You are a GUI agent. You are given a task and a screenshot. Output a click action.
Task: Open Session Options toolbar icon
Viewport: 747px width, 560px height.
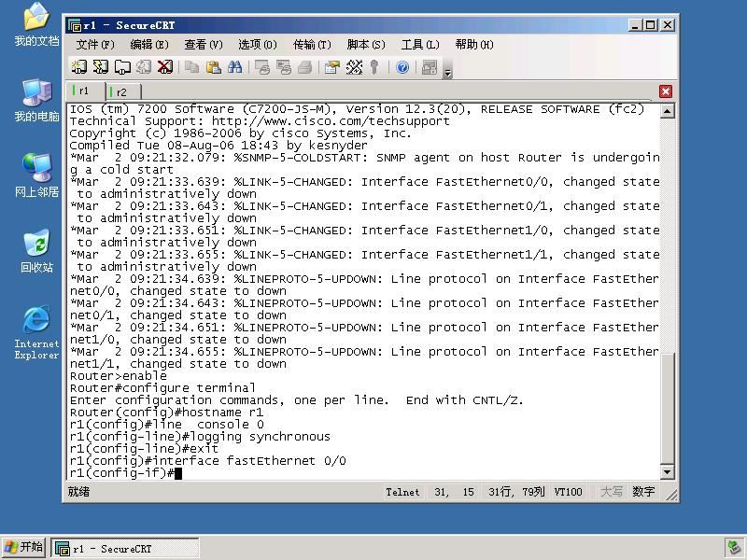332,67
